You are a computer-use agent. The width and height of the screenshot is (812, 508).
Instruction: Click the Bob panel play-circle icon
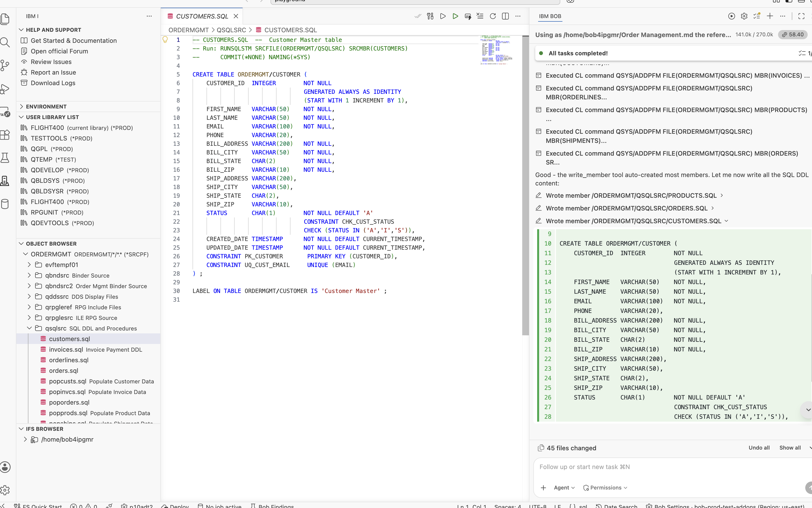click(731, 16)
